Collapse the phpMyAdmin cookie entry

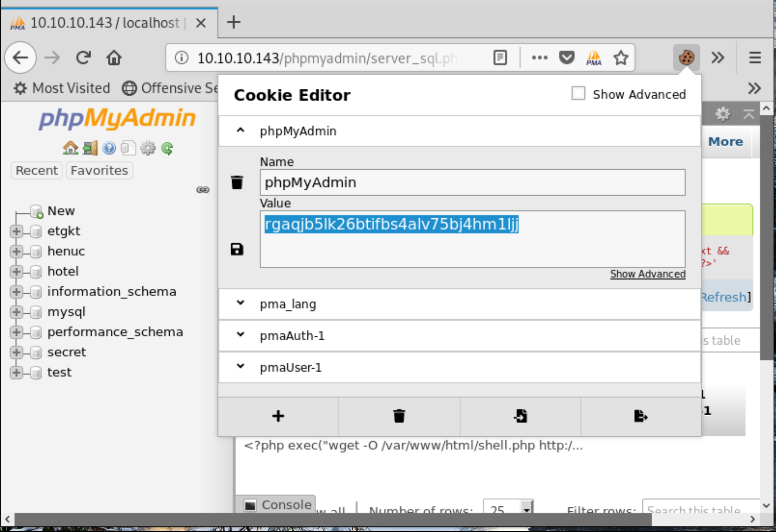pos(240,130)
